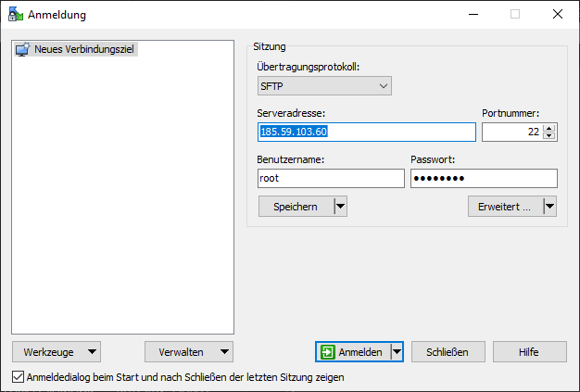The width and height of the screenshot is (580, 392).
Task: Increase the port number with up arrow
Action: pos(549,128)
